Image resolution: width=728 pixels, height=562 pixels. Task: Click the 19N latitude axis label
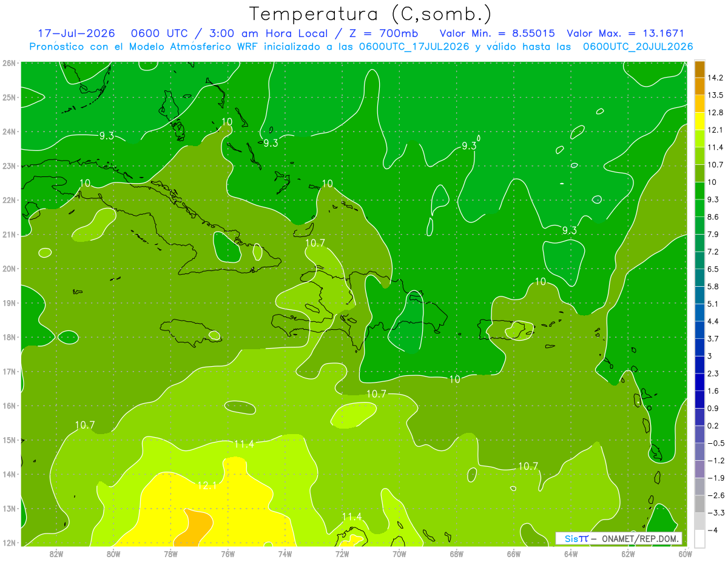[x=8, y=303]
